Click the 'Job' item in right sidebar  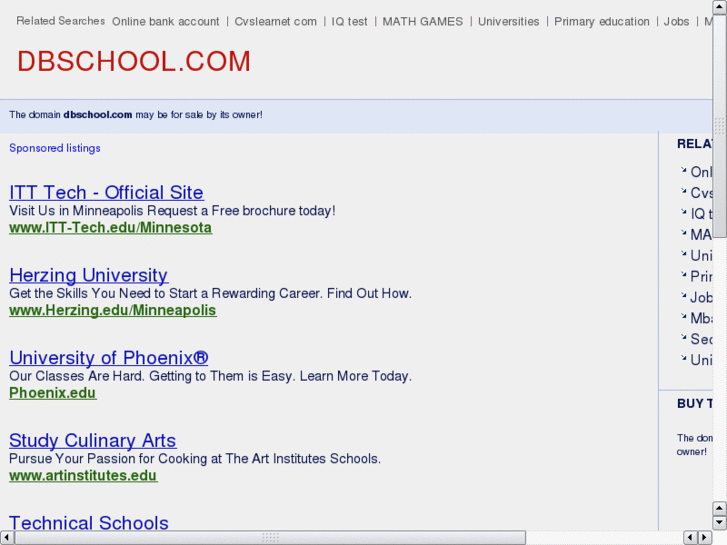(701, 297)
